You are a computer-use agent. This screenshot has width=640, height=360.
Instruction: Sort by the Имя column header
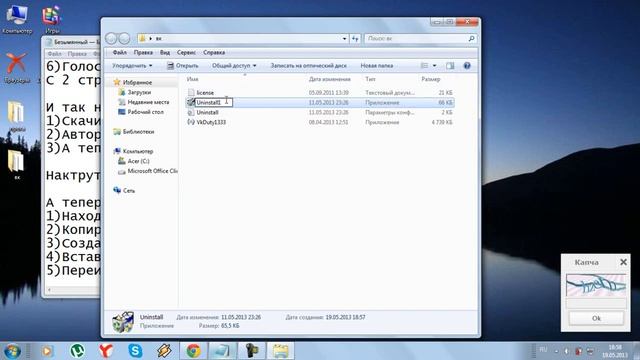(193, 79)
